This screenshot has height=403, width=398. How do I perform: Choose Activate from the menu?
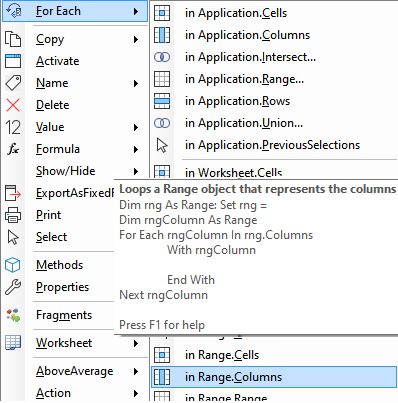[75, 61]
